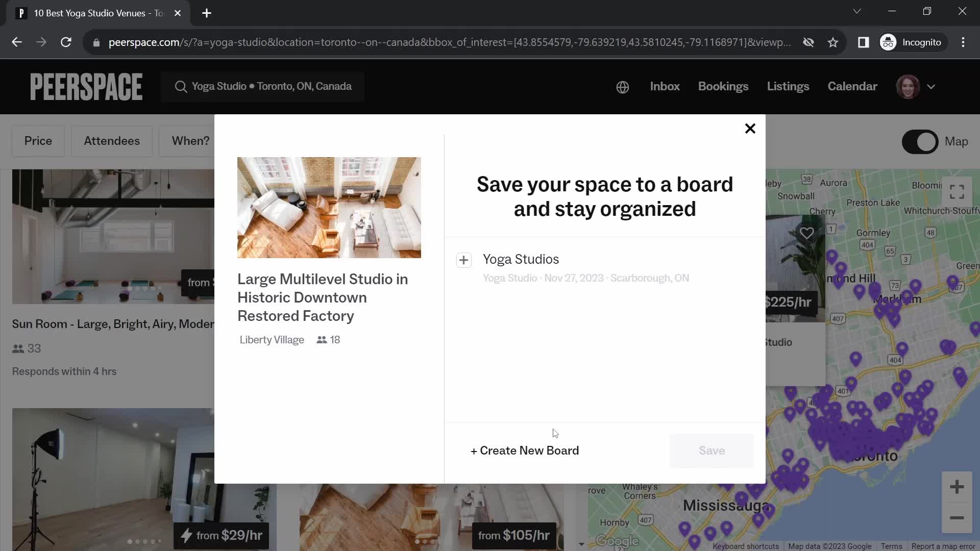
Task: Click the globe/language icon in header
Action: tap(622, 86)
